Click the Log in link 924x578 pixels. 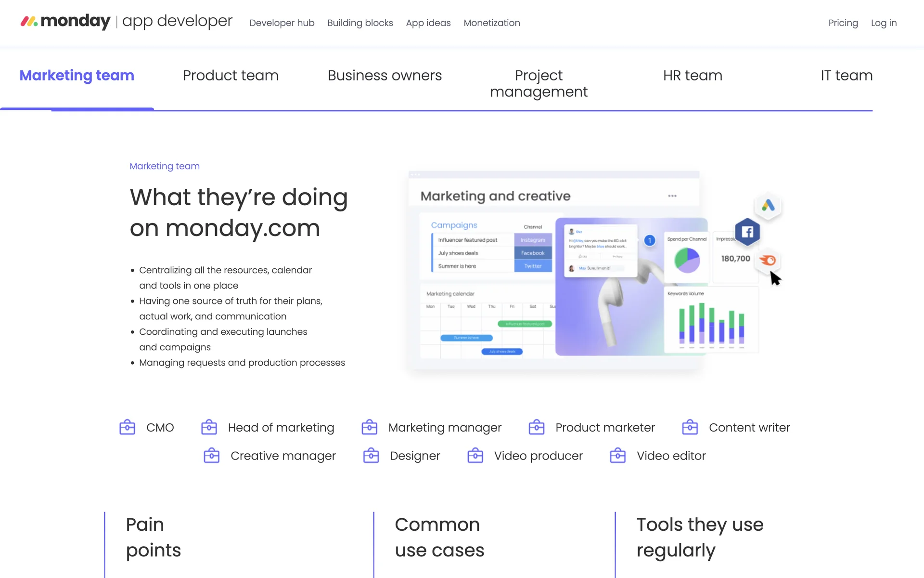884,23
